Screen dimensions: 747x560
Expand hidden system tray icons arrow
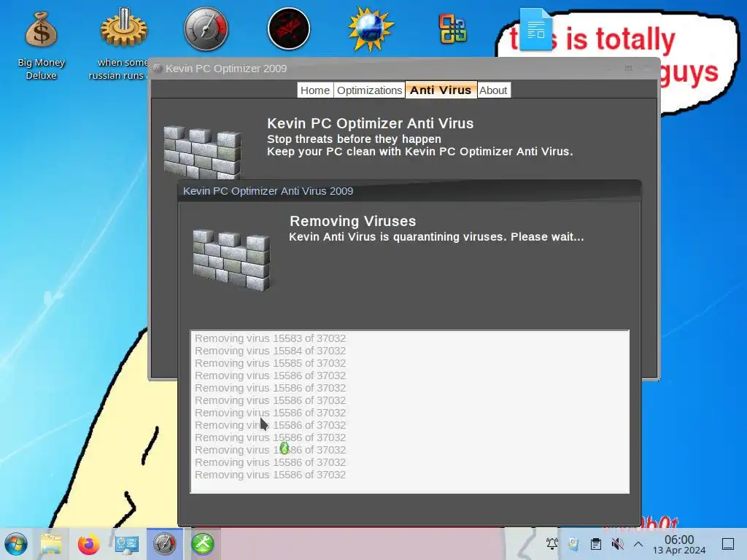click(638, 544)
